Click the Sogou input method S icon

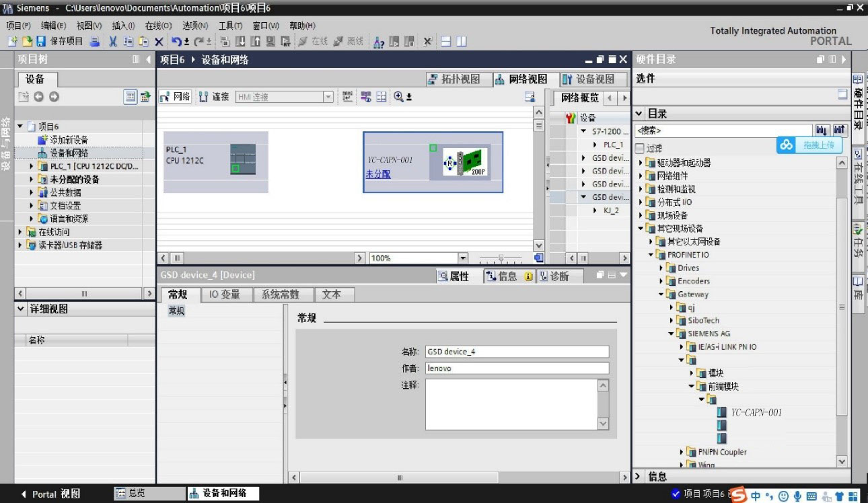[x=739, y=495]
